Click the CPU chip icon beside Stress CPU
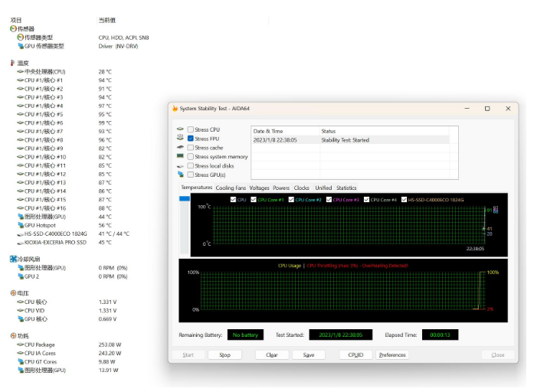The image size is (534, 392). 180,130
